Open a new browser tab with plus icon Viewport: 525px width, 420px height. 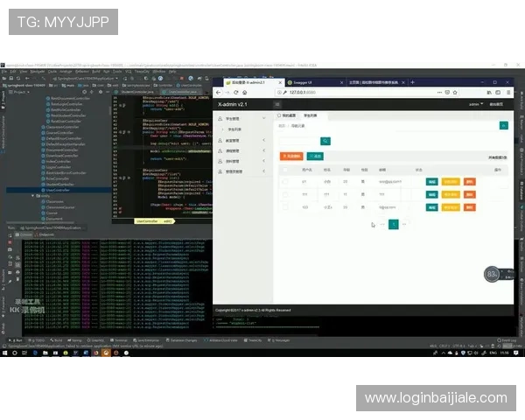(x=410, y=82)
